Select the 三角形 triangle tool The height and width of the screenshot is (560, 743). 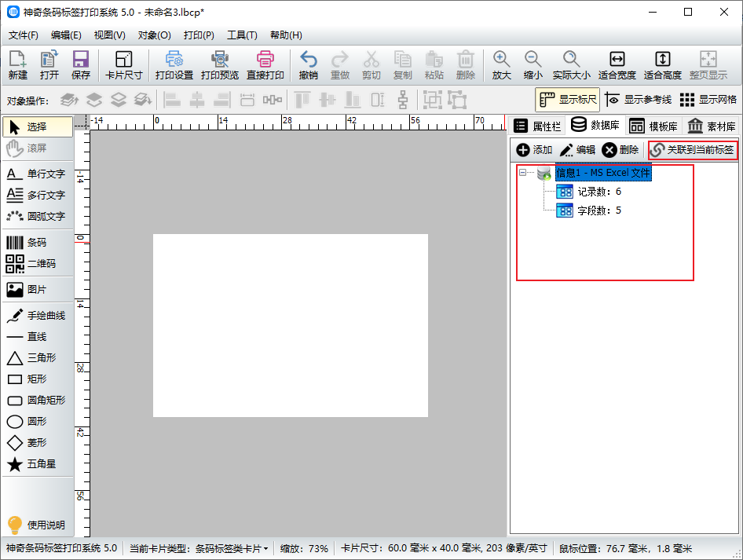click(37, 357)
